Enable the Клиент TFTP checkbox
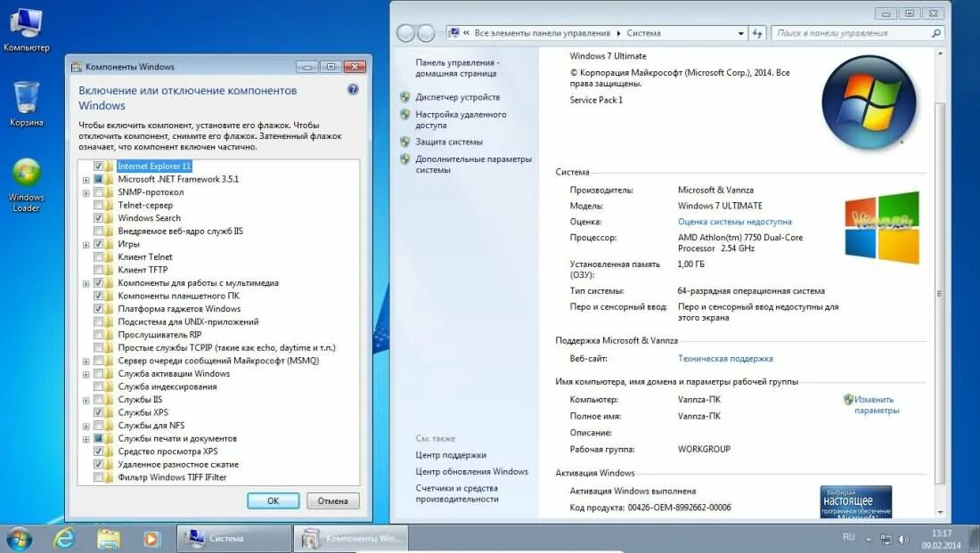Viewport: 980px width, 553px height. (x=98, y=270)
